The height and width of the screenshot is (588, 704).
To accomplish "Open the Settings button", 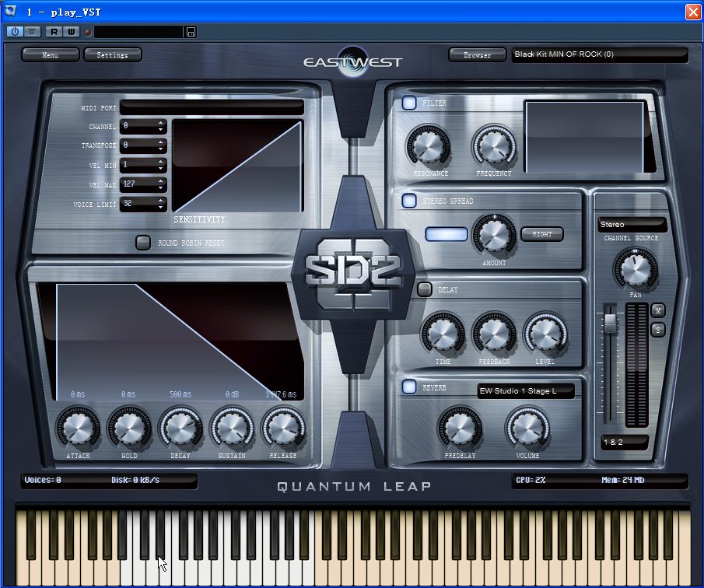I will pos(113,54).
